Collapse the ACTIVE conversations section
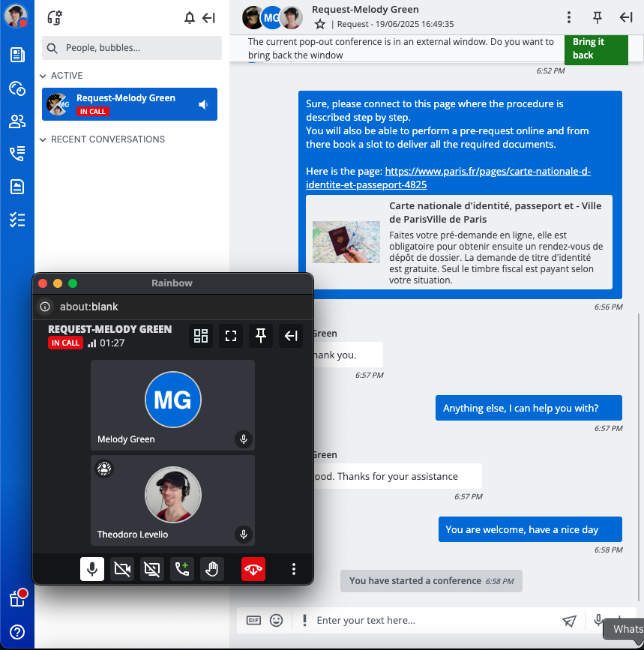Viewport: 644px width, 650px height. [x=43, y=76]
